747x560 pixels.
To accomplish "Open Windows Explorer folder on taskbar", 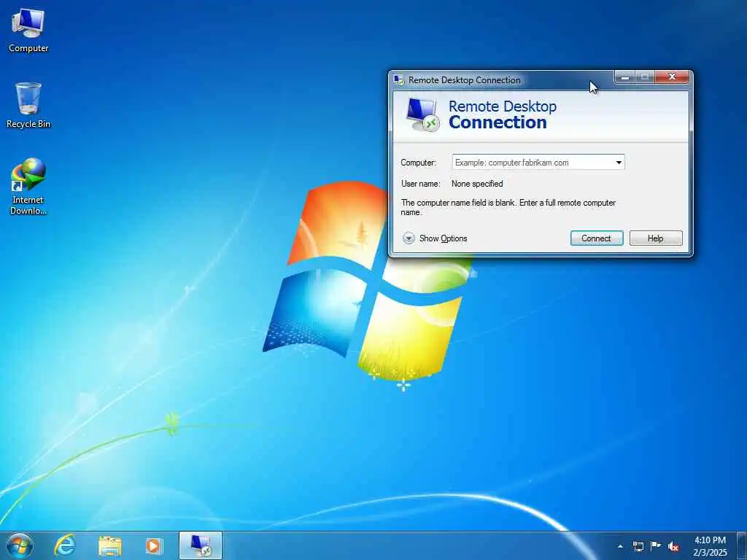I will click(110, 546).
